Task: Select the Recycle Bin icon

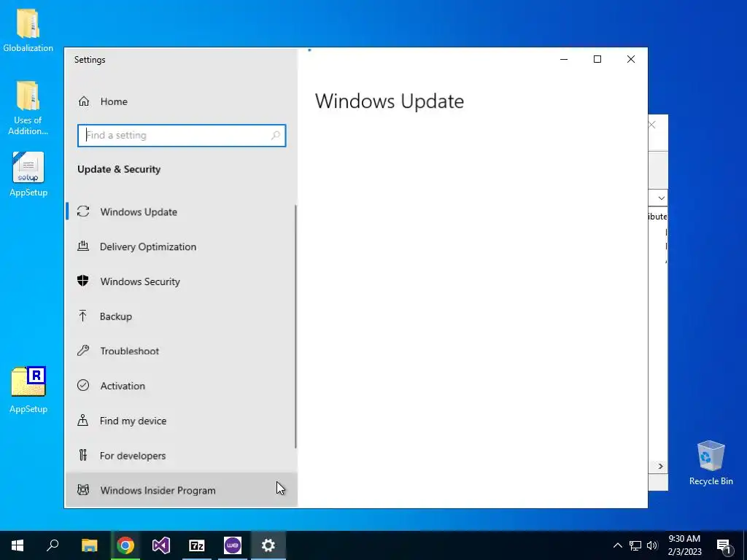Action: [711, 463]
